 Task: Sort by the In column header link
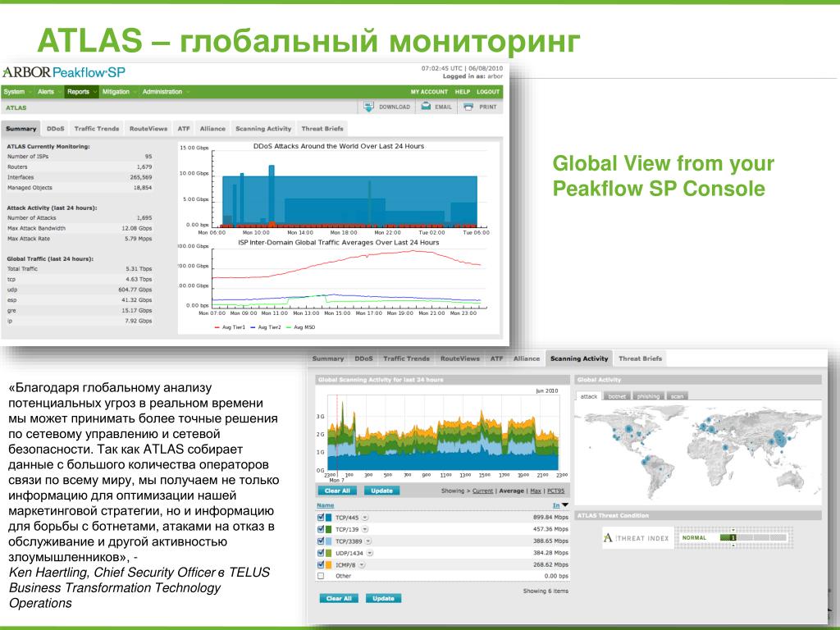click(556, 505)
